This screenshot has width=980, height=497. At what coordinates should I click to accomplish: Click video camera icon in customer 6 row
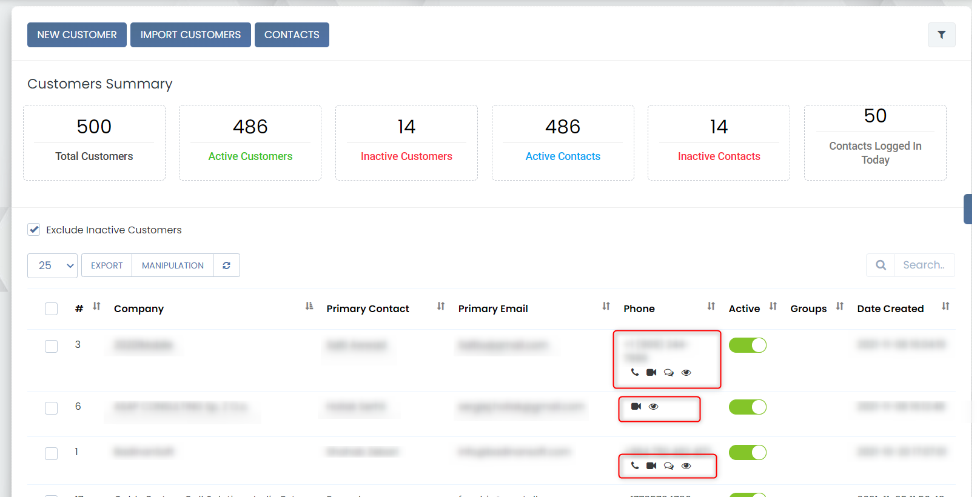click(x=636, y=406)
